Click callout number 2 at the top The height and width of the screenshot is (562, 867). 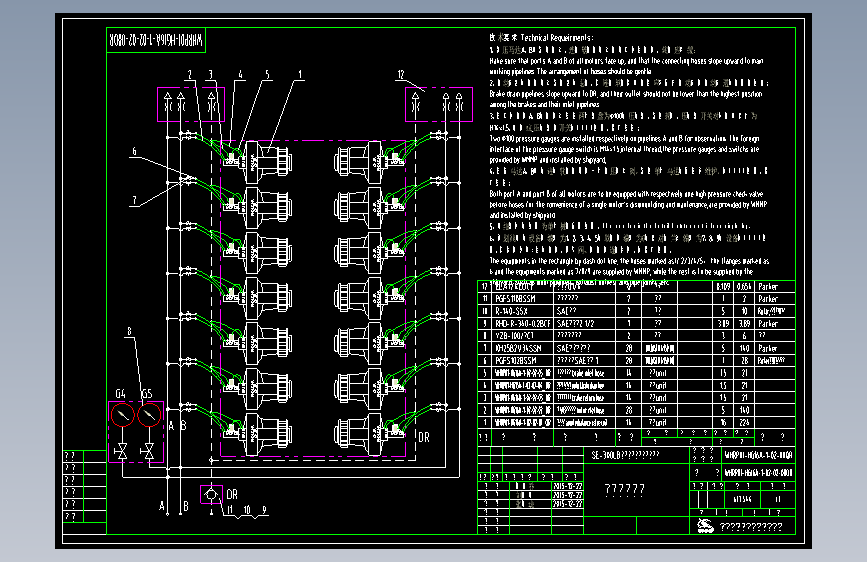(190, 75)
